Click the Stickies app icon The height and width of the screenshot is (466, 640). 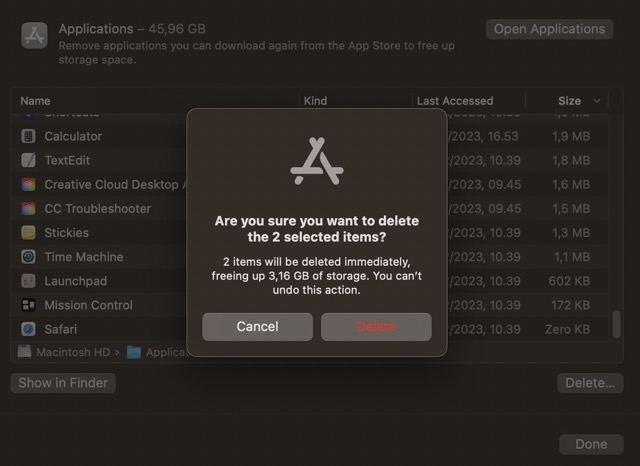coord(28,233)
